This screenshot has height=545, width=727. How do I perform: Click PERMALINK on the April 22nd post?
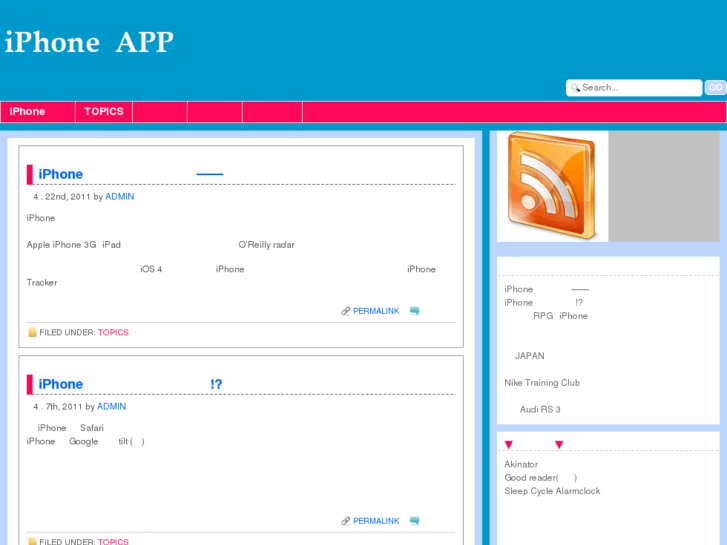coord(376,311)
